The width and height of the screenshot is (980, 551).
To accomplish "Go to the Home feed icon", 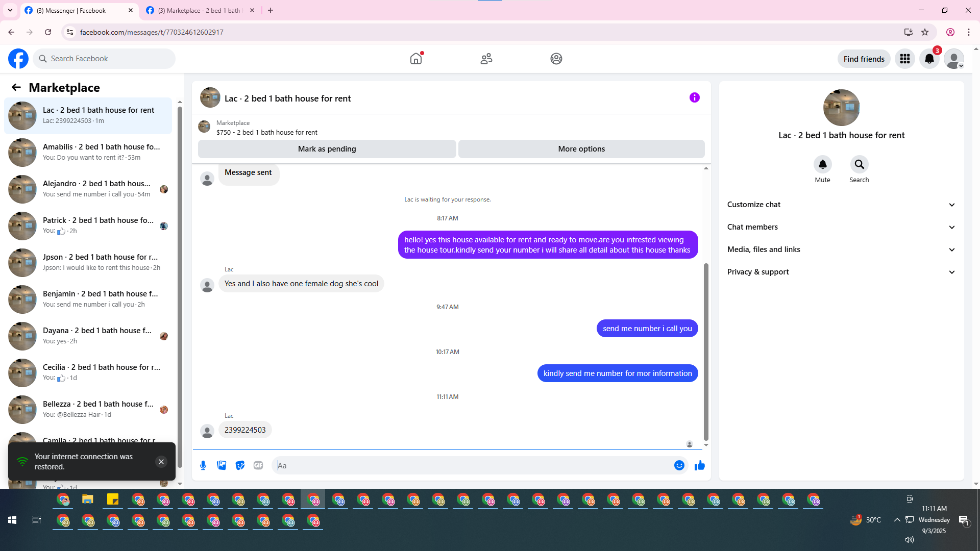I will 416,59.
